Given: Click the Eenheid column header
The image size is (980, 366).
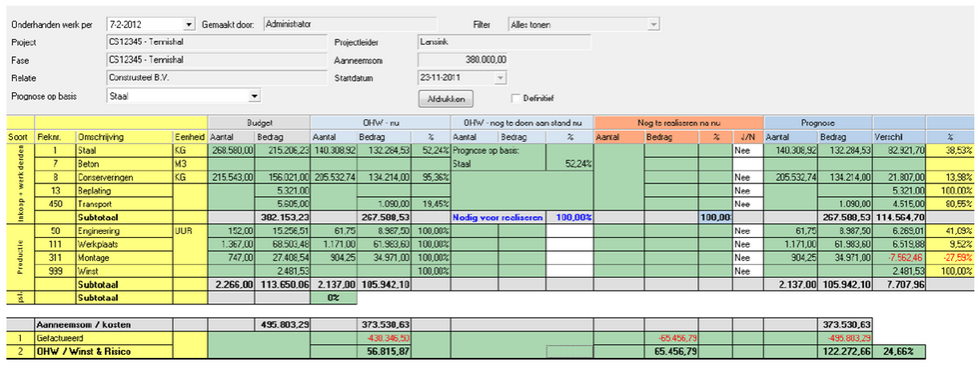Looking at the screenshot, I should (x=190, y=137).
